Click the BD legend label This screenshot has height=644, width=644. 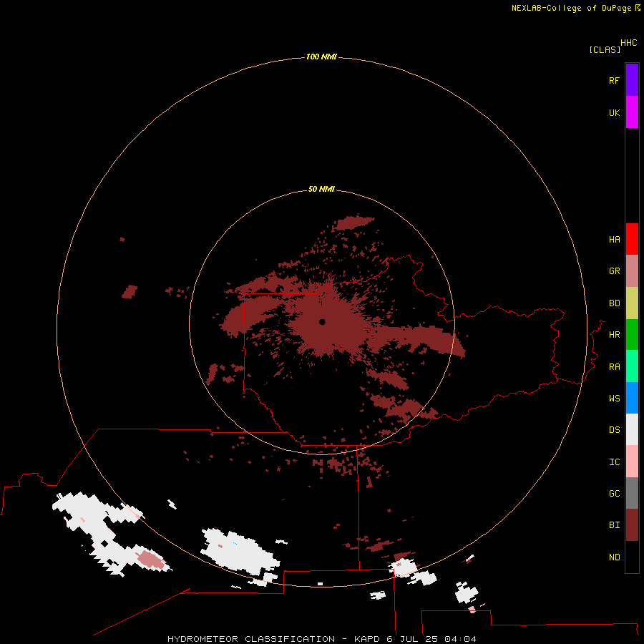click(614, 303)
